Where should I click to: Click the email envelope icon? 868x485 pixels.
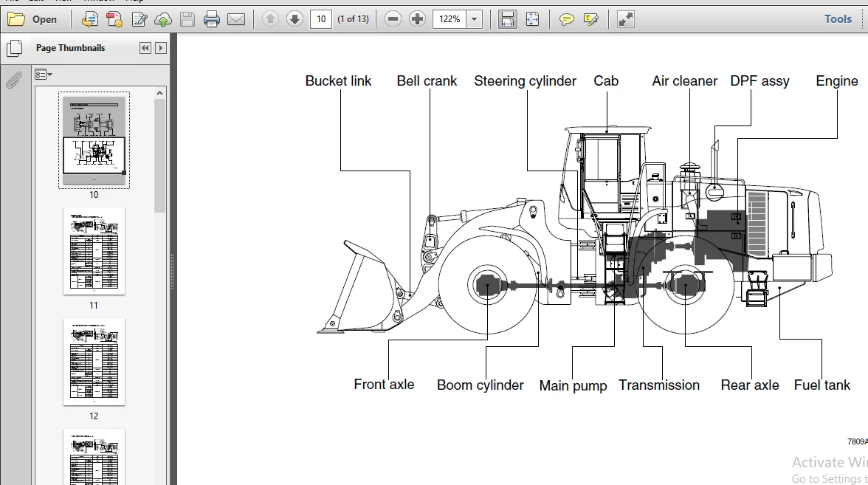coord(236,19)
